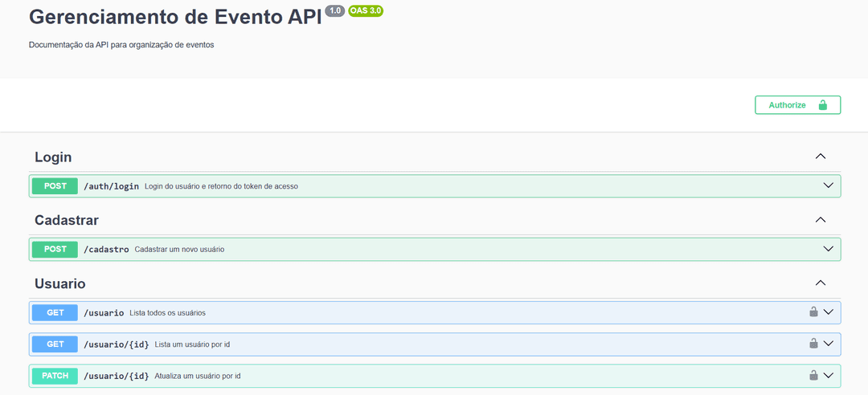Screen dimensions: 868x395
Task: Click 'Atualiza um usuário por id' description
Action: [198, 377]
